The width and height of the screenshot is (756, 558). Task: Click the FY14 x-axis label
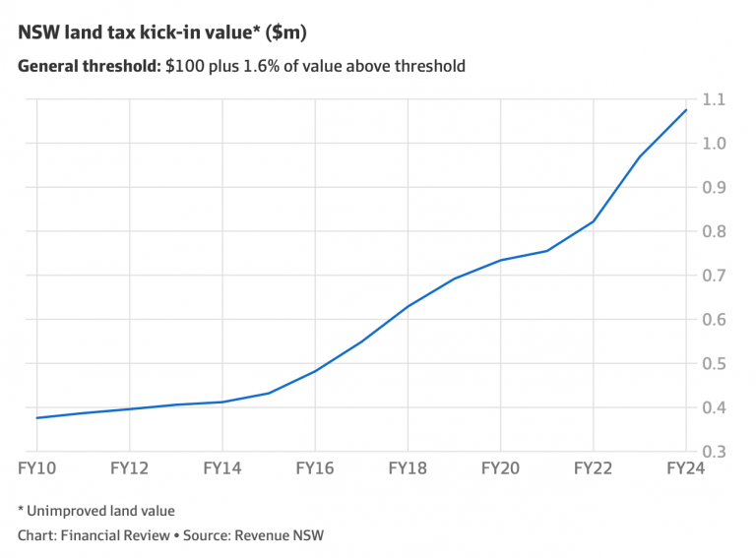222,468
